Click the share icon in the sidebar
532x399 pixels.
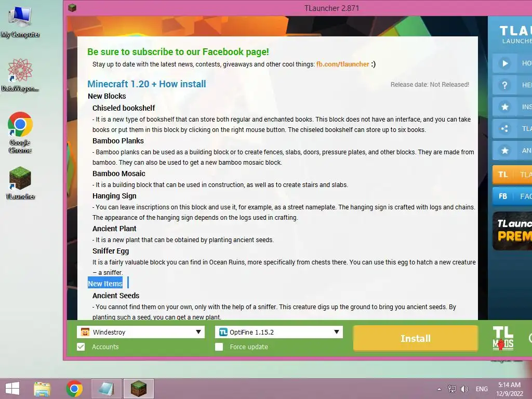pyautogui.click(x=505, y=129)
